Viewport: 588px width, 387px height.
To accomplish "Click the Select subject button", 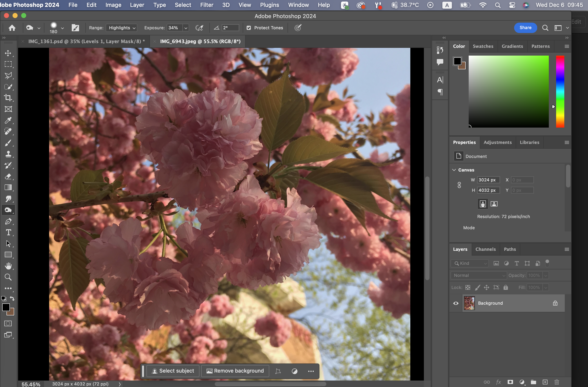I will coord(173,371).
